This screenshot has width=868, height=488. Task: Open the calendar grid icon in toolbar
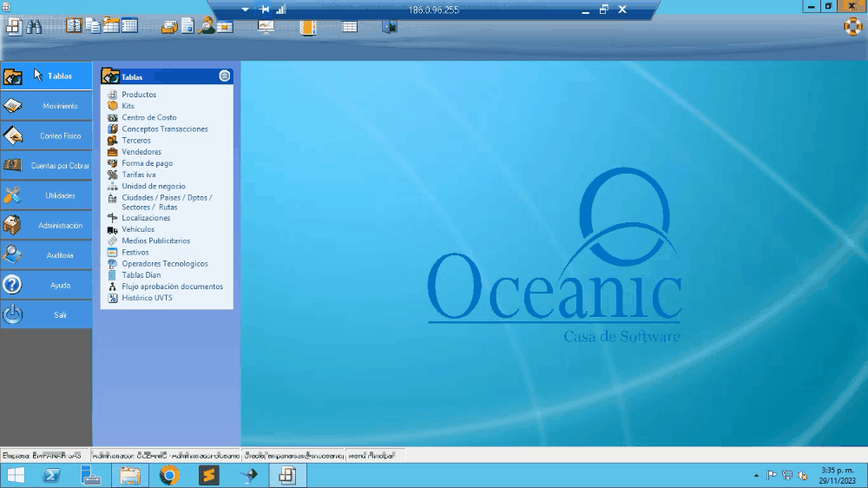pos(129,26)
